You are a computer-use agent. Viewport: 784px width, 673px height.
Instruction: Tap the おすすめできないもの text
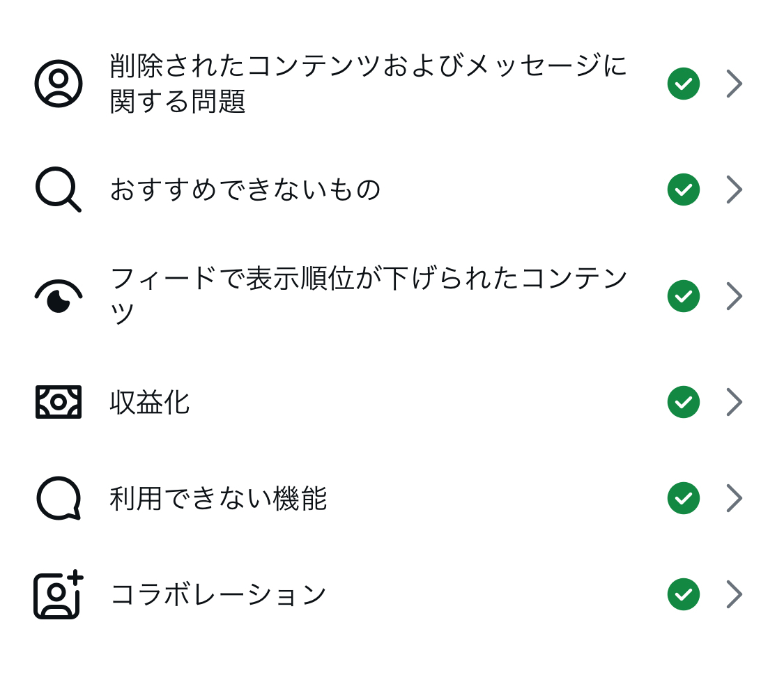245,189
